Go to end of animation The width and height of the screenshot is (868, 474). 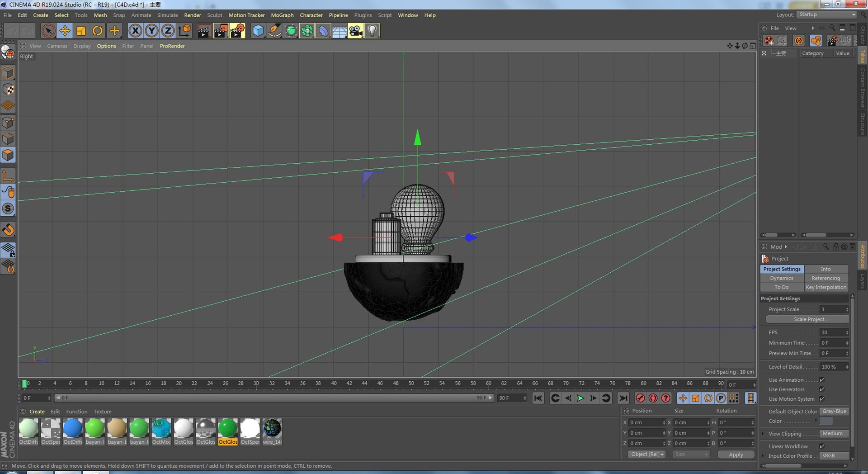click(x=623, y=398)
